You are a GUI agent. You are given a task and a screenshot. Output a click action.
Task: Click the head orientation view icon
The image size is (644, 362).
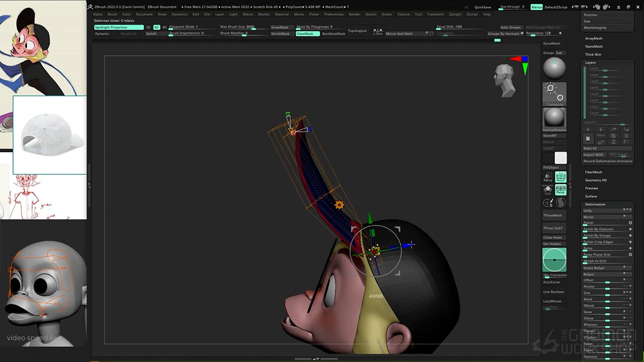pos(504,80)
